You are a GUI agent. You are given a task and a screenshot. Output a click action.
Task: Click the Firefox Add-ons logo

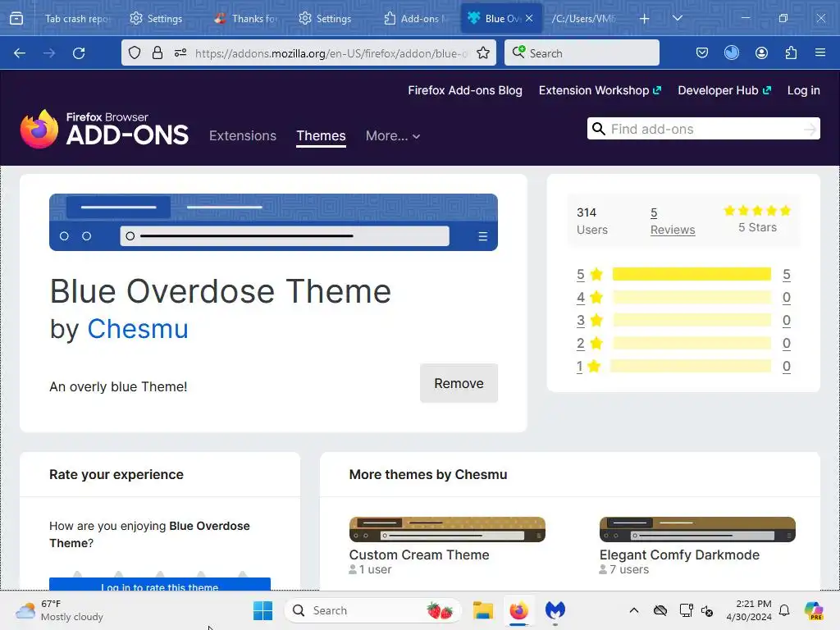[x=104, y=129]
